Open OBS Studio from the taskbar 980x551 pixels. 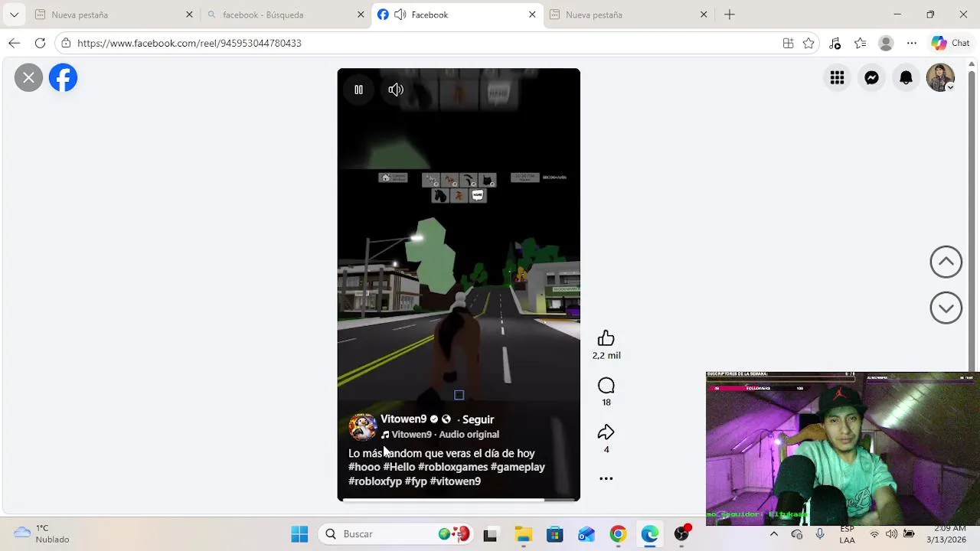[681, 534]
